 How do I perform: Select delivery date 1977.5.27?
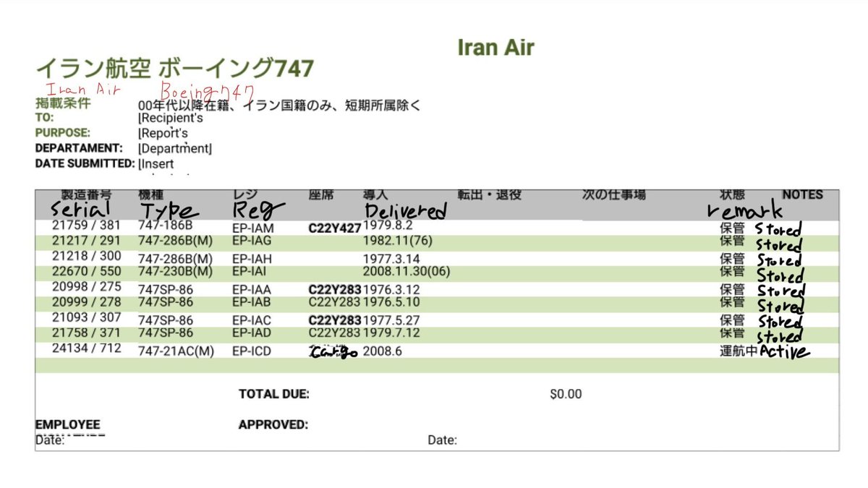coord(391,320)
